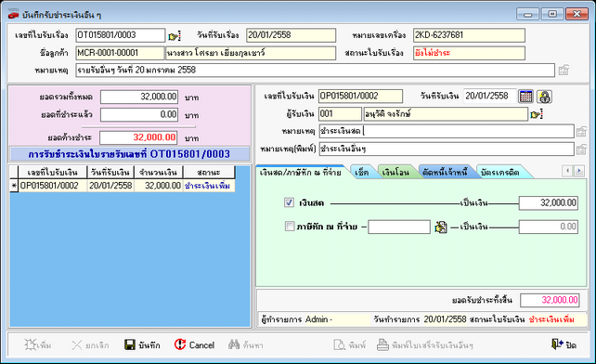Click เลขที่ใบรับเงิน column header in grid
The image size is (596, 364).
tap(53, 173)
